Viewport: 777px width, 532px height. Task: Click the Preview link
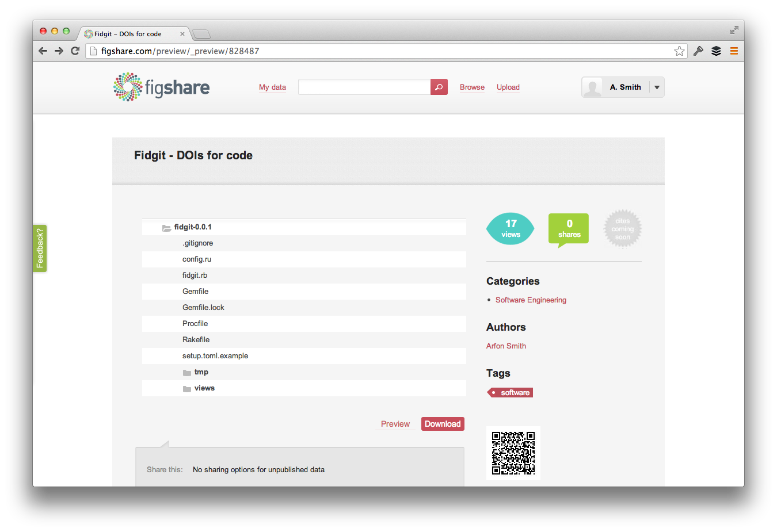(x=395, y=424)
